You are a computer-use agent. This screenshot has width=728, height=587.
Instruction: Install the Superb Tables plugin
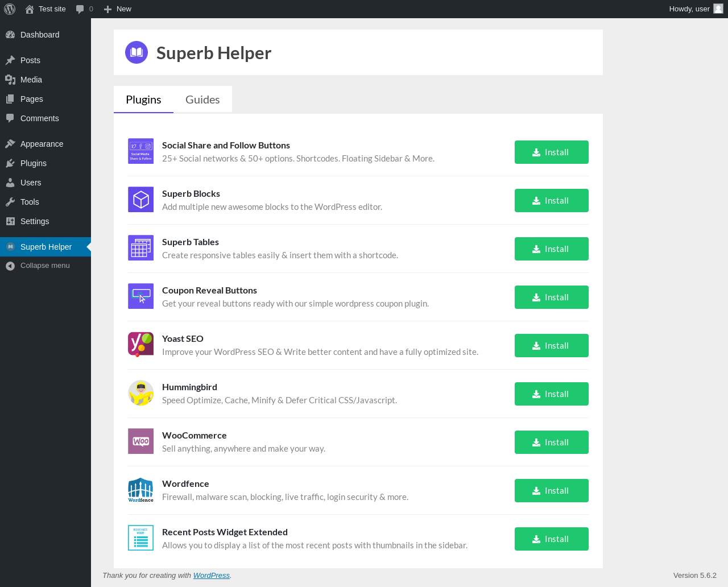[x=552, y=249]
